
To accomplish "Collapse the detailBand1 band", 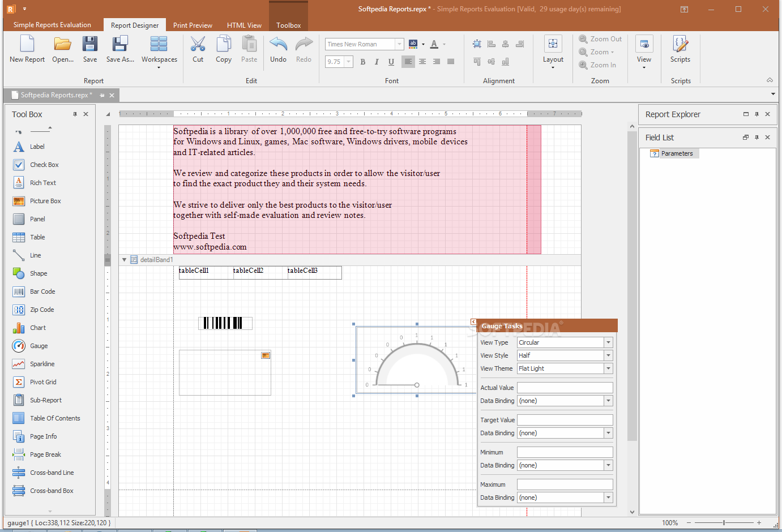I will 124,260.
